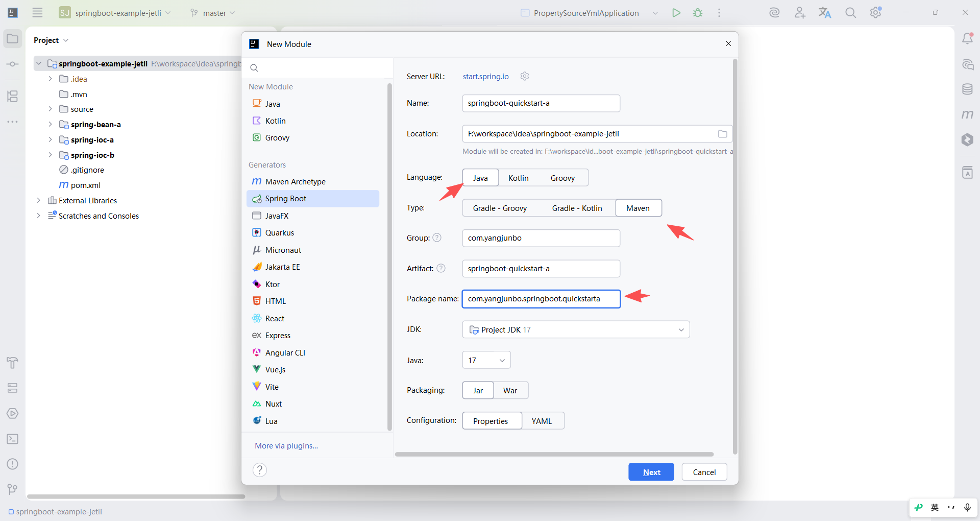Viewport: 980px width, 521px height.
Task: Show more tool windows ellipsis
Action: click(x=13, y=122)
